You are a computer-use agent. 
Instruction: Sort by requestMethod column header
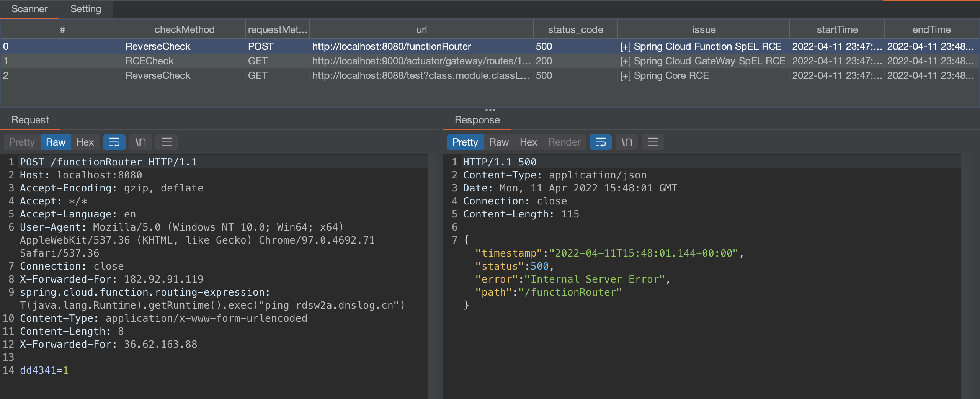[x=278, y=29]
